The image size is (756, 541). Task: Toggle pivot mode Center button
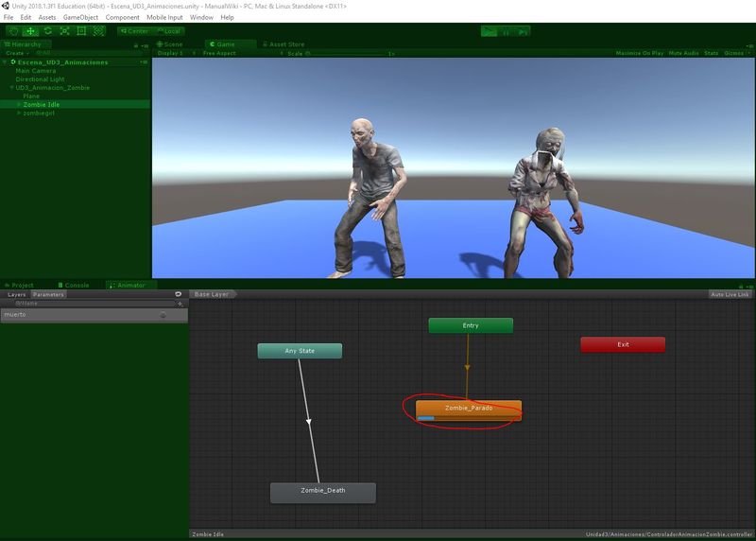coord(134,31)
